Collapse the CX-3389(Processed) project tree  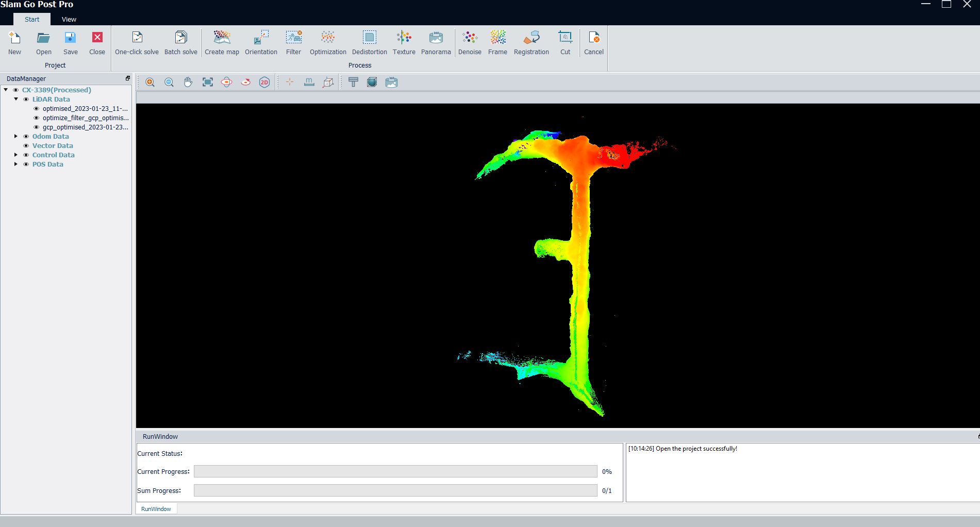point(6,90)
